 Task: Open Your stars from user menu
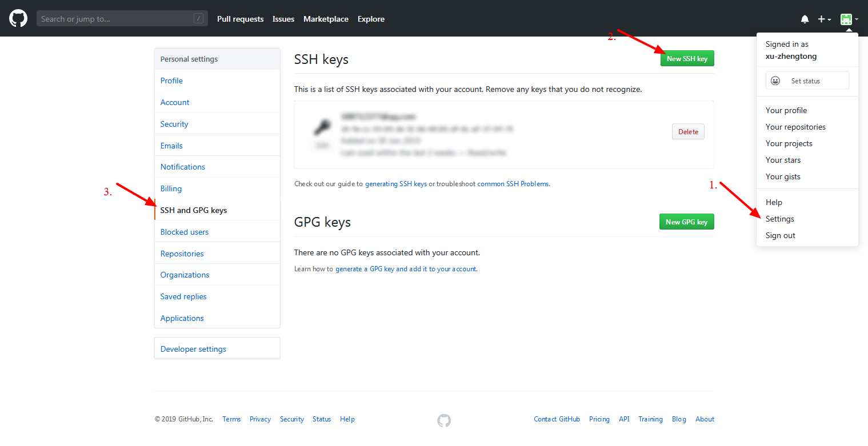783,160
